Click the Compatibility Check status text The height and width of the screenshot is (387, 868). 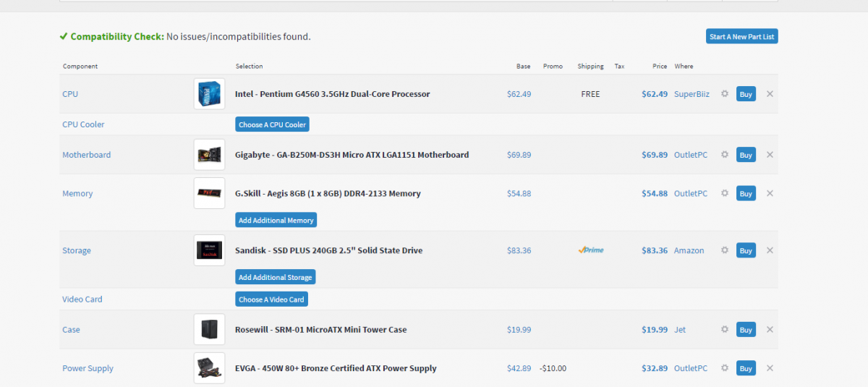tap(185, 36)
